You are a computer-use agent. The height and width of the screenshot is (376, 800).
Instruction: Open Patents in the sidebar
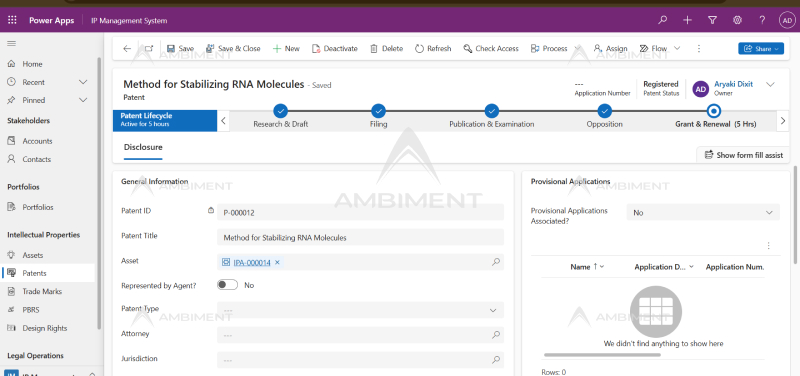(34, 273)
